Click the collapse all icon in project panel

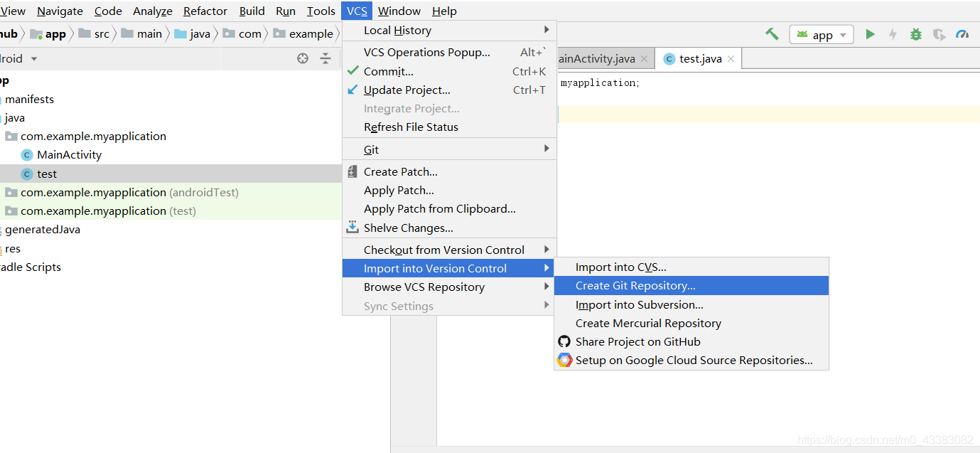[325, 58]
